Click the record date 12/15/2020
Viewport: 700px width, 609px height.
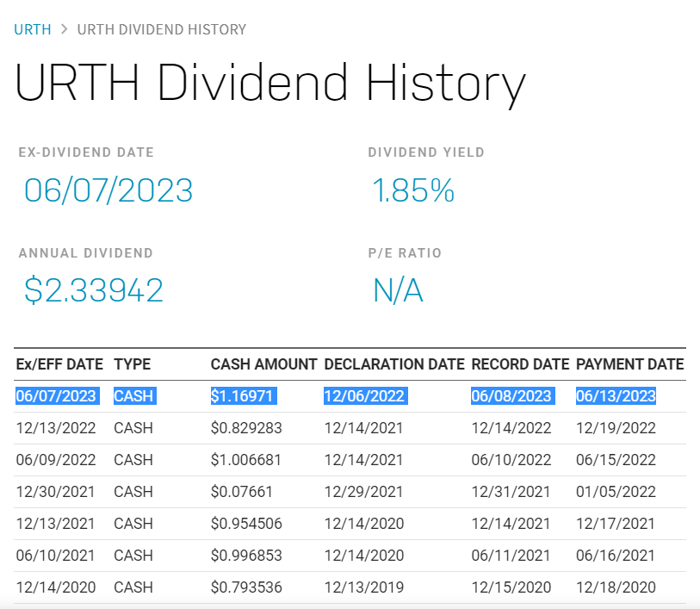pyautogui.click(x=511, y=587)
